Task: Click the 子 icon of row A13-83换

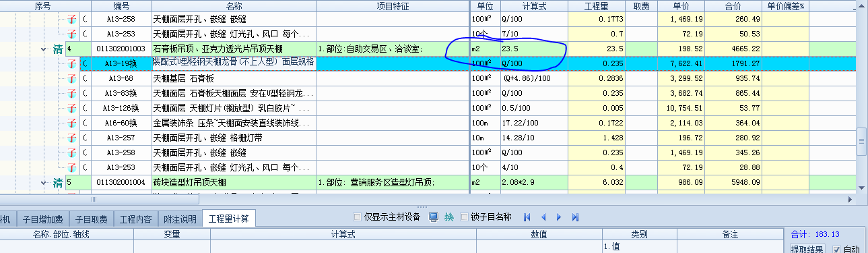Action: tap(71, 93)
